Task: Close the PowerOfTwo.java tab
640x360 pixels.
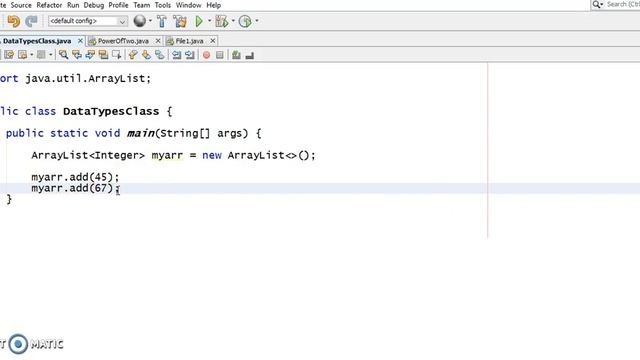Action: click(x=158, y=41)
